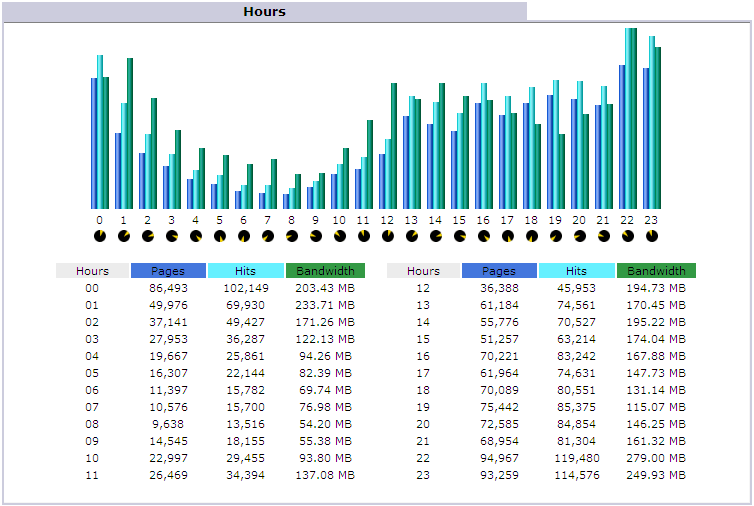This screenshot has width=754, height=506.
Task: Click the Pages header in right table
Action: (x=499, y=271)
